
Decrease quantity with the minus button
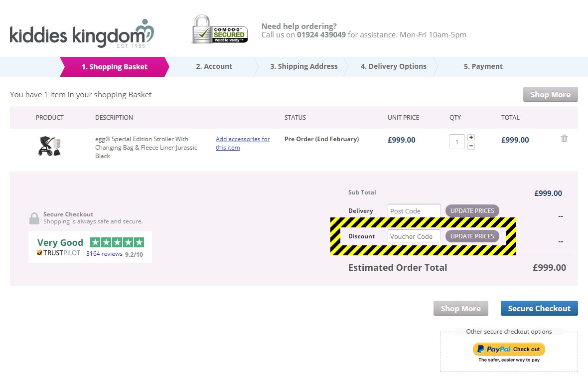pos(471,146)
